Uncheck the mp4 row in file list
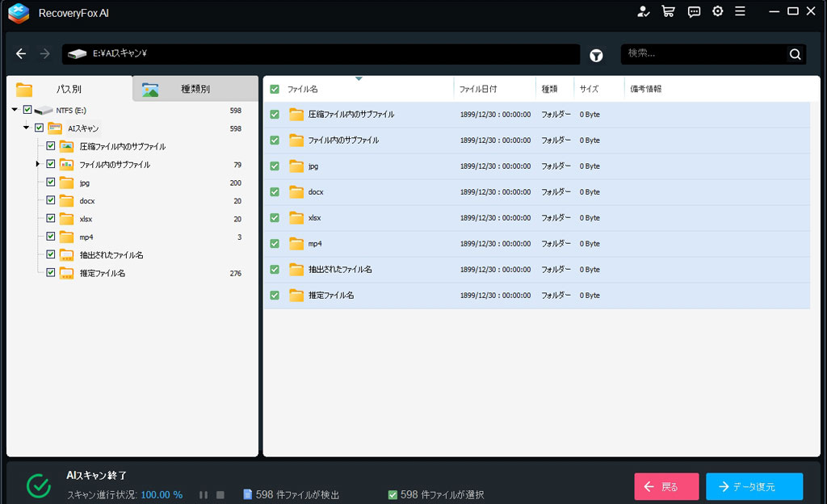Screen dimensions: 827x504 (275, 244)
